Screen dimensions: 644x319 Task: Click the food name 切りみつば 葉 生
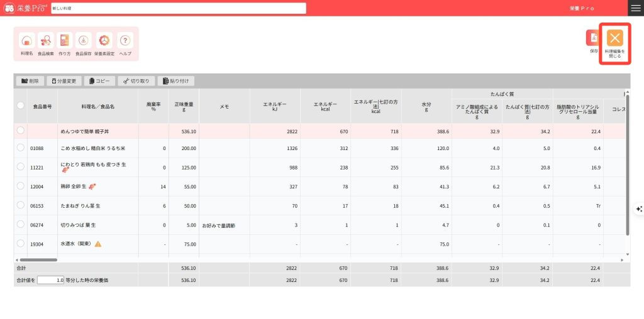[x=78, y=225]
